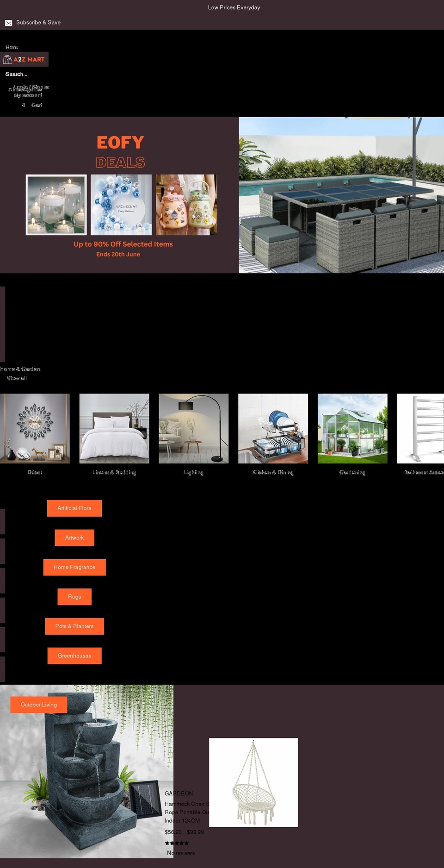Open the Kitchen & Dining dish rack thumbnail
The width and height of the screenshot is (444, 868).
[273, 429]
